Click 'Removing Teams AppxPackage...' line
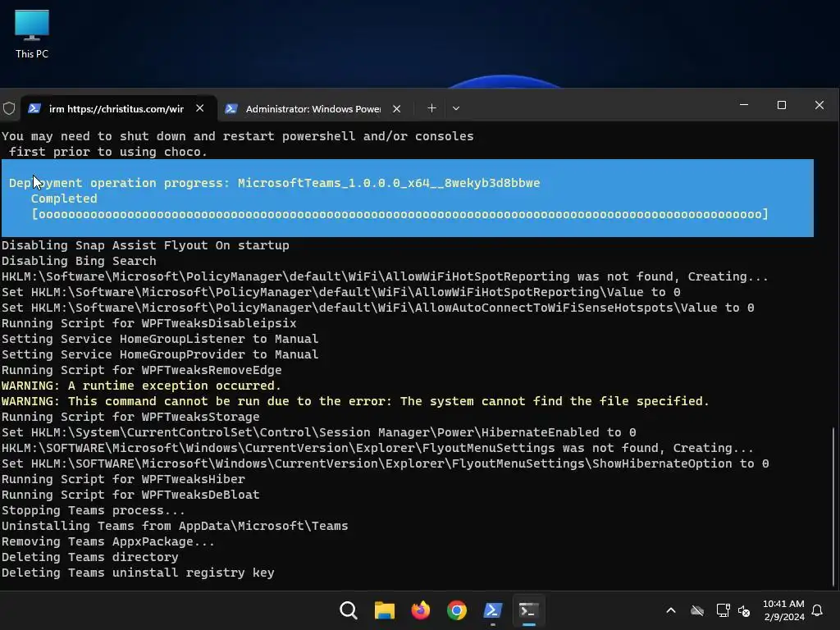840x630 pixels. [x=107, y=541]
